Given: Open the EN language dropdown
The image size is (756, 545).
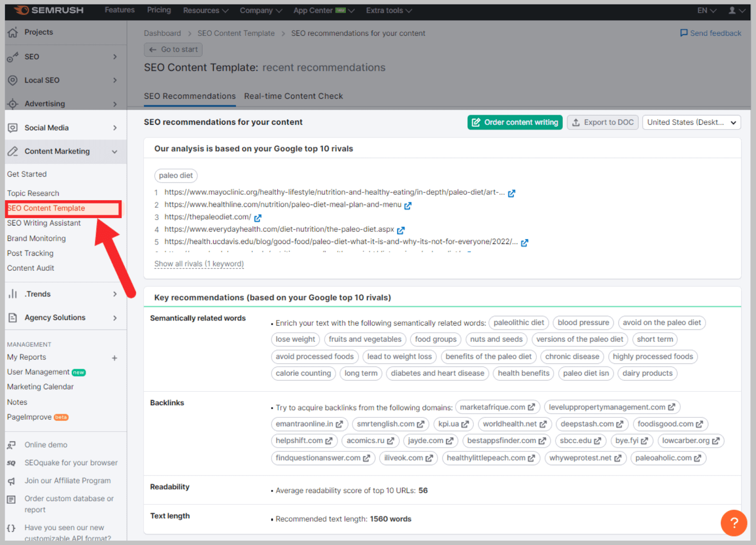Looking at the screenshot, I should (707, 10).
